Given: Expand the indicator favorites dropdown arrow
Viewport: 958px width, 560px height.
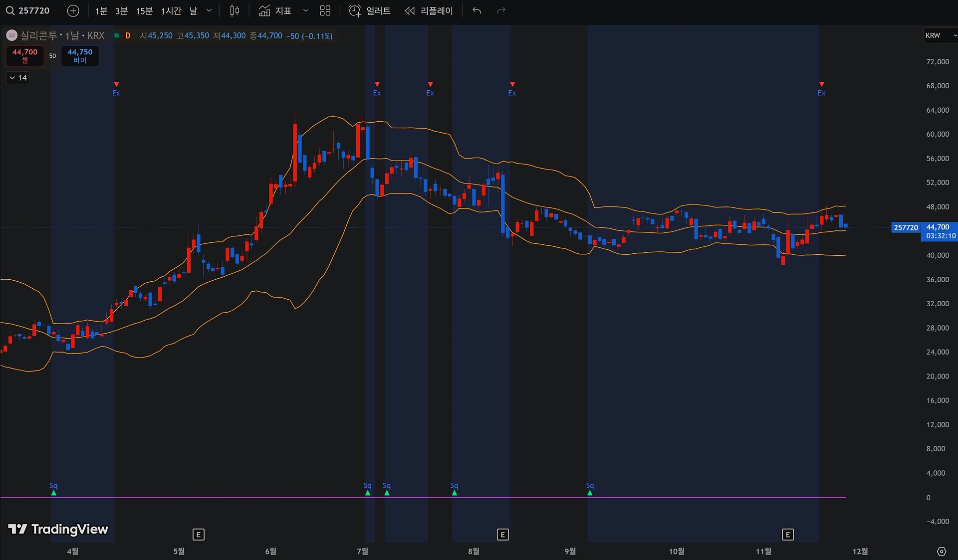Looking at the screenshot, I should coord(306,10).
